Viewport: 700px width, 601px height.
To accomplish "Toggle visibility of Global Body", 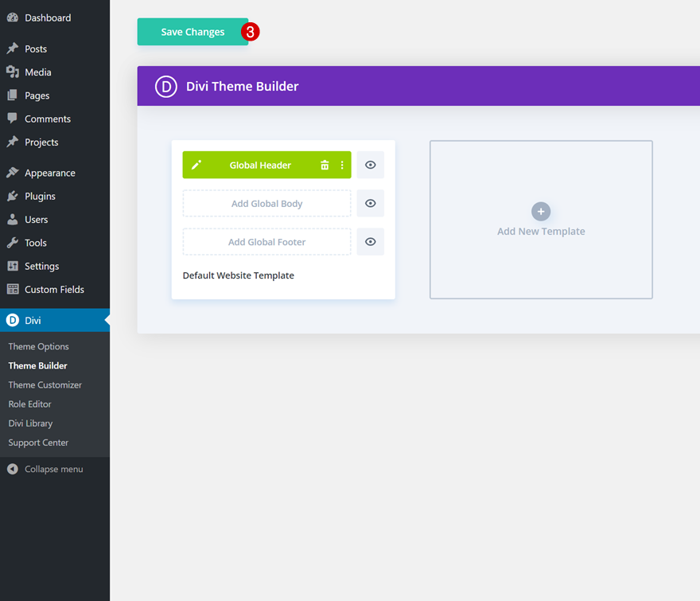I will pyautogui.click(x=370, y=203).
